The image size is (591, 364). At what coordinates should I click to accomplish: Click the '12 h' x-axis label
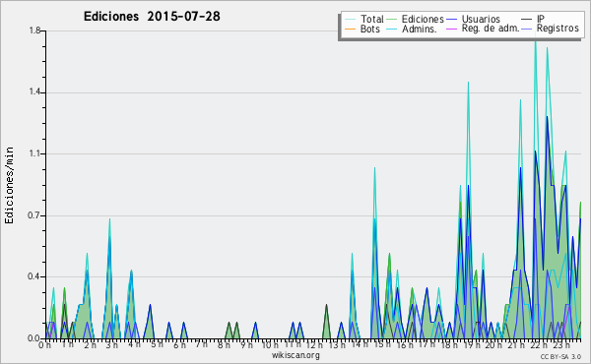(314, 344)
